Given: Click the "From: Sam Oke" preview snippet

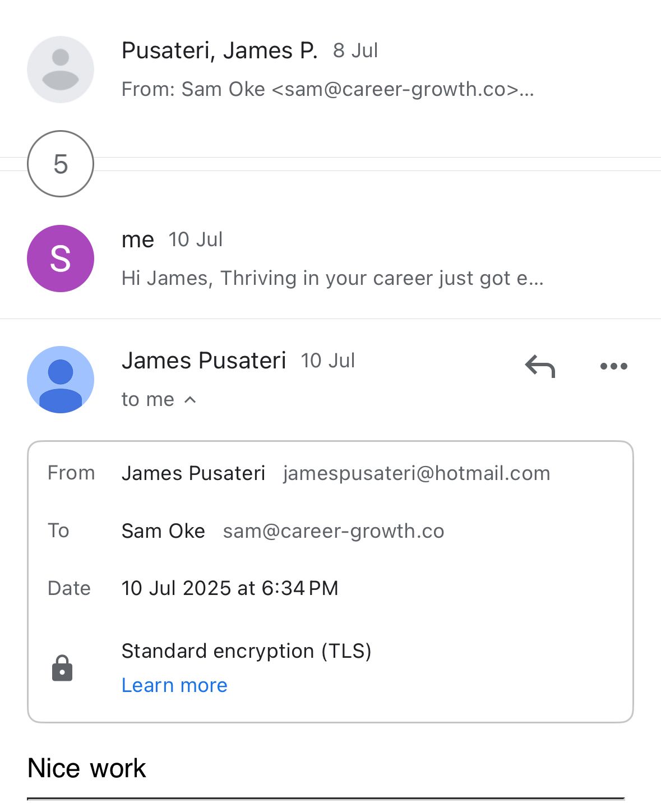Looking at the screenshot, I should pos(327,89).
